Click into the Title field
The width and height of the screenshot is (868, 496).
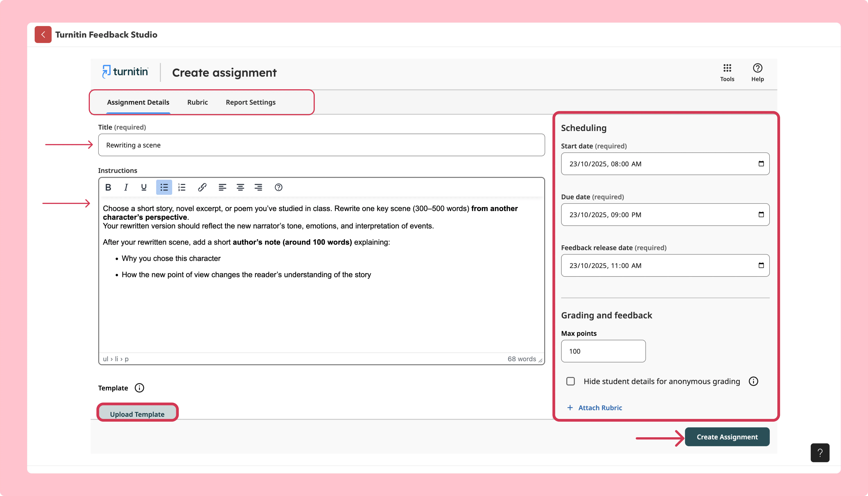point(321,145)
